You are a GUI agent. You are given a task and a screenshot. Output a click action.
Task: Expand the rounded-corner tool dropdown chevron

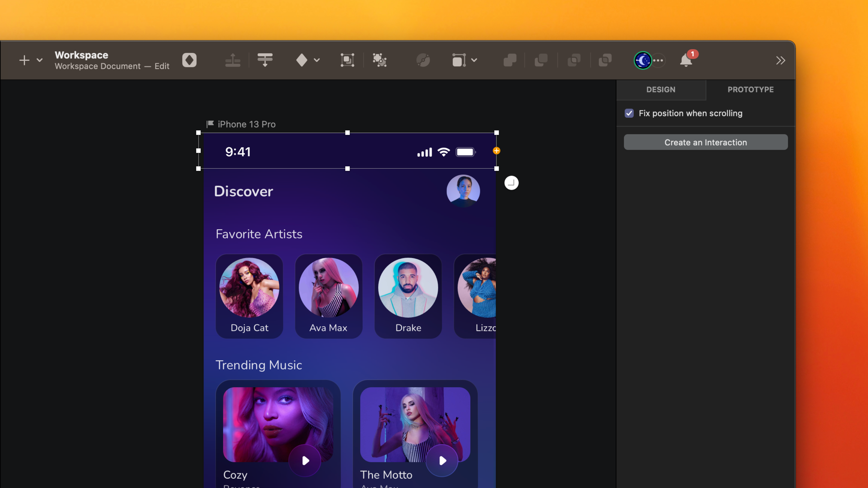pyautogui.click(x=474, y=60)
